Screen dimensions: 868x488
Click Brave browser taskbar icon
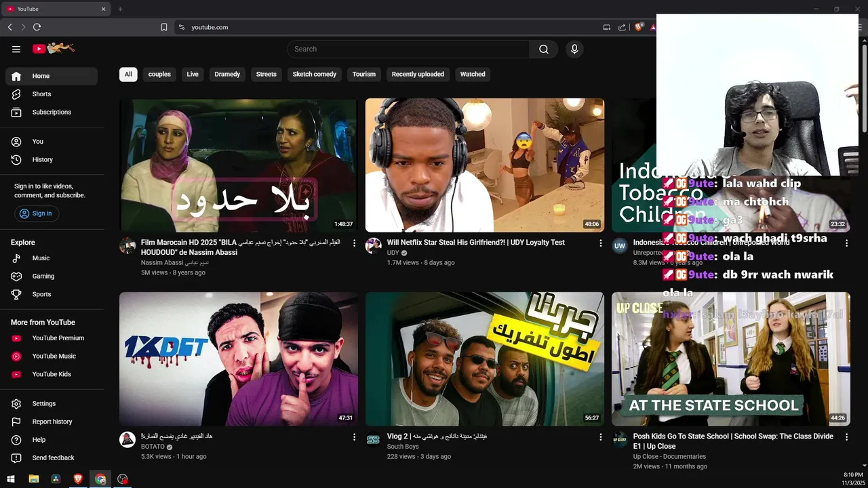[78, 479]
